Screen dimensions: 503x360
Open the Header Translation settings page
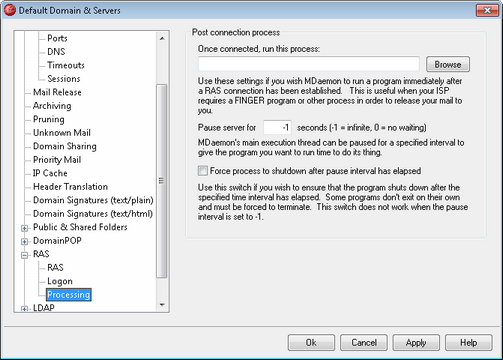tap(70, 187)
